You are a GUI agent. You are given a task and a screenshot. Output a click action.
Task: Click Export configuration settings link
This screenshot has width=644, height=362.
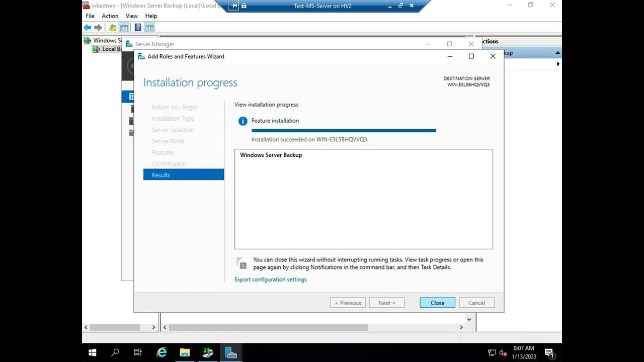270,280
